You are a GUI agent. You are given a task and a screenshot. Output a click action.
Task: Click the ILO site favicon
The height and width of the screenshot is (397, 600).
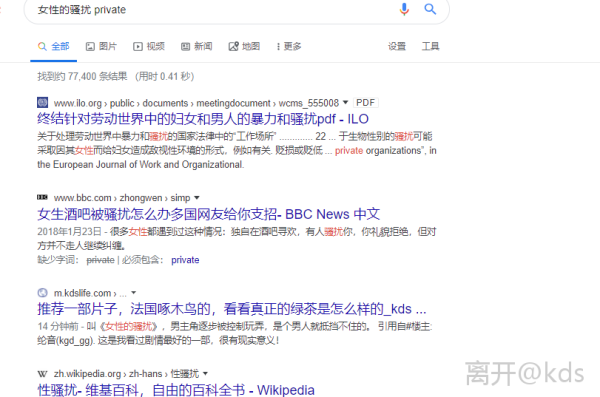pos(42,103)
